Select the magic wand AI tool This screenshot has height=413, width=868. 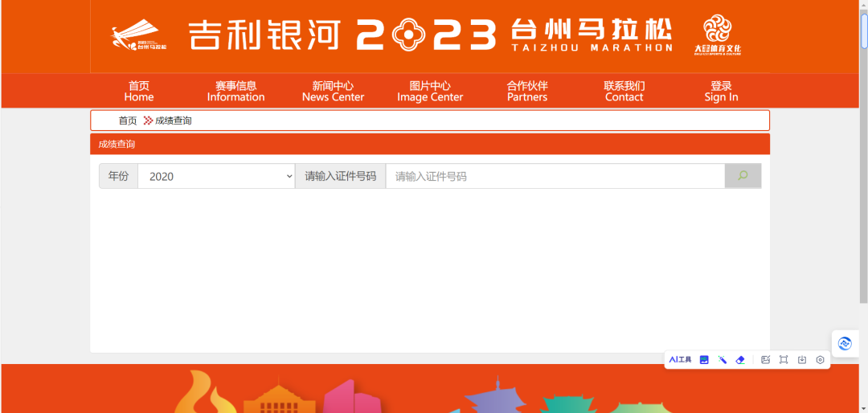723,360
